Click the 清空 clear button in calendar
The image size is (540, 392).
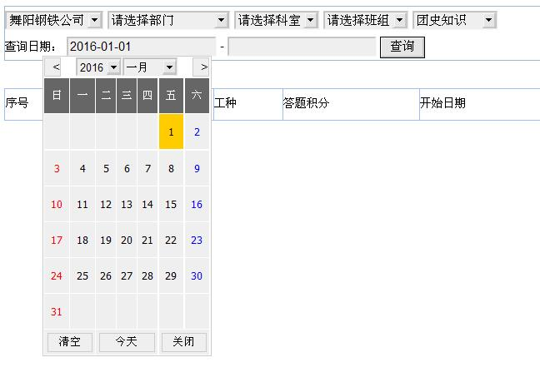coord(70,342)
